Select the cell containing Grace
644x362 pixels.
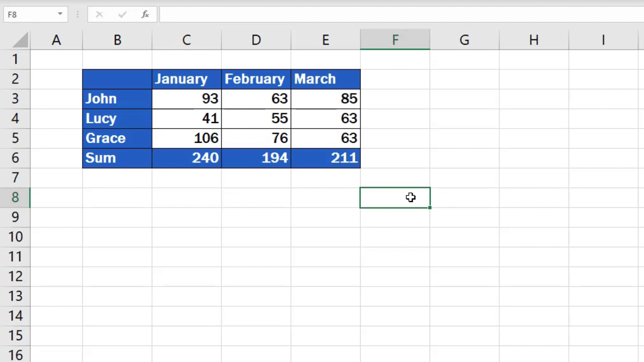tap(117, 138)
